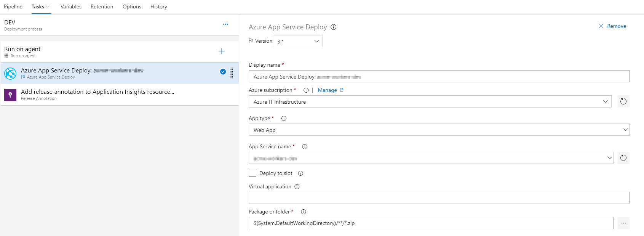This screenshot has height=236, width=644.
Task: Click the "App Service name" field label
Action: pyautogui.click(x=270, y=147)
